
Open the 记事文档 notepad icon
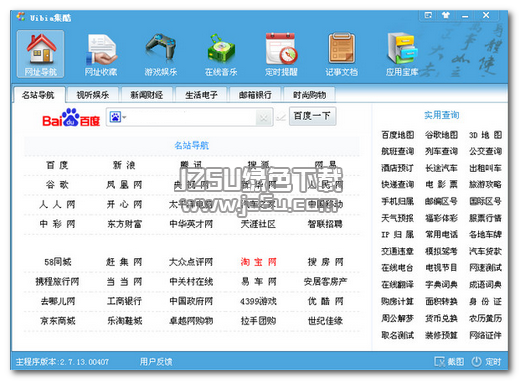(341, 54)
